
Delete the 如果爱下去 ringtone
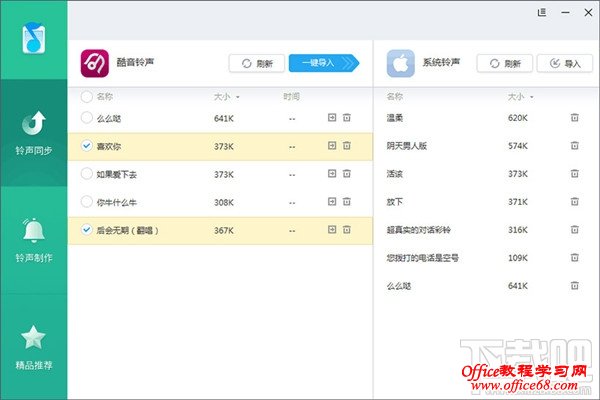click(x=347, y=173)
